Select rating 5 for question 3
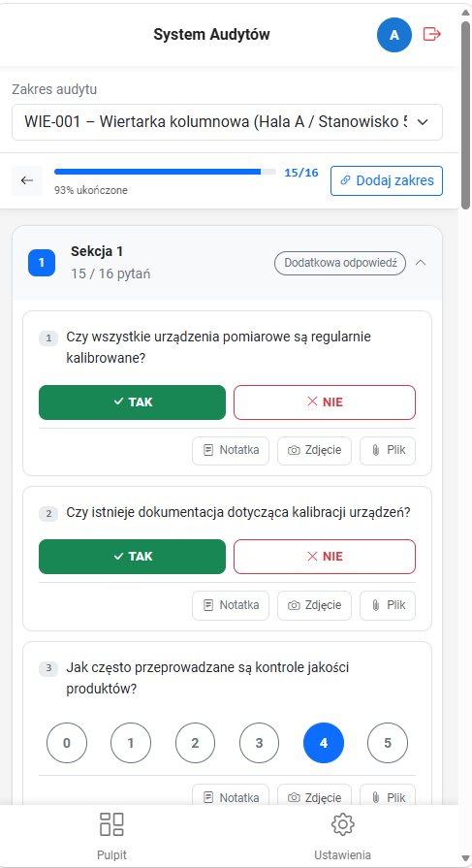Image resolution: width=472 pixels, height=868 pixels. coord(388,743)
